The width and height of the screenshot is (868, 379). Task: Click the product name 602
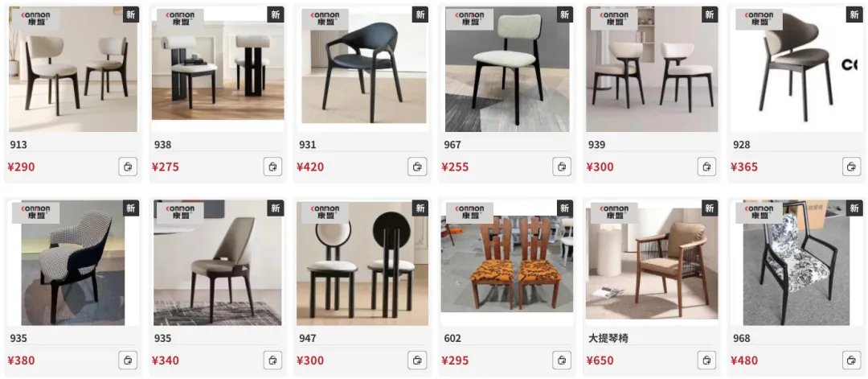click(x=452, y=338)
